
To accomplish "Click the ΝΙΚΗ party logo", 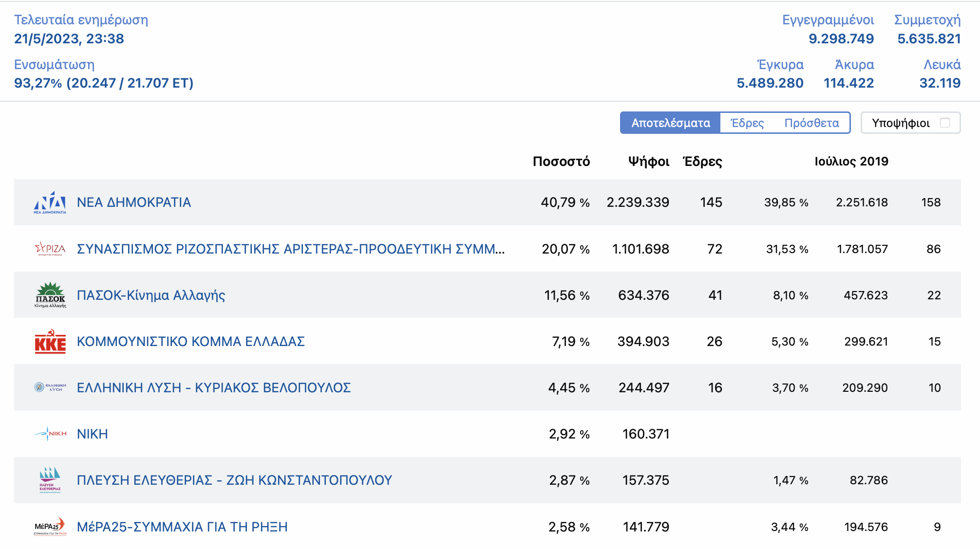I will (50, 434).
